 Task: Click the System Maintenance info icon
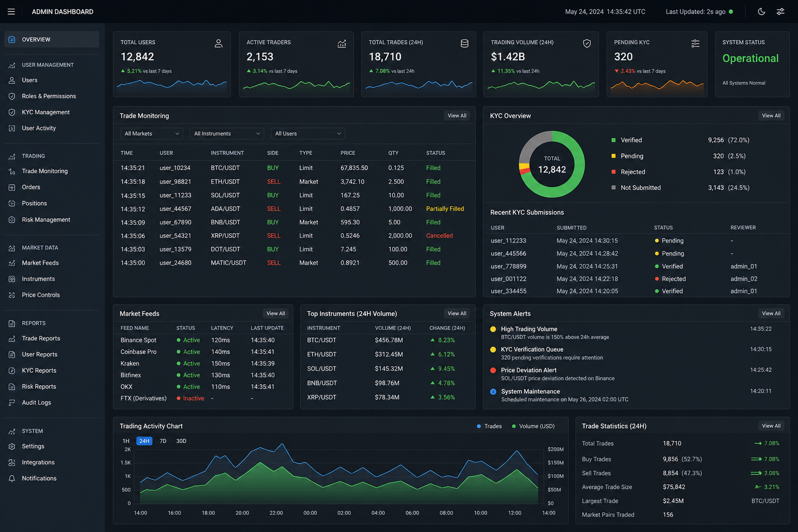493,392
